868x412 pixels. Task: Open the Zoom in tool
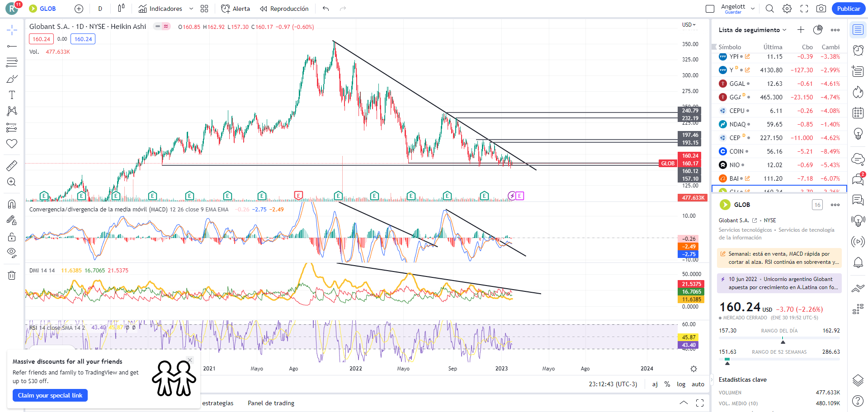click(x=12, y=182)
